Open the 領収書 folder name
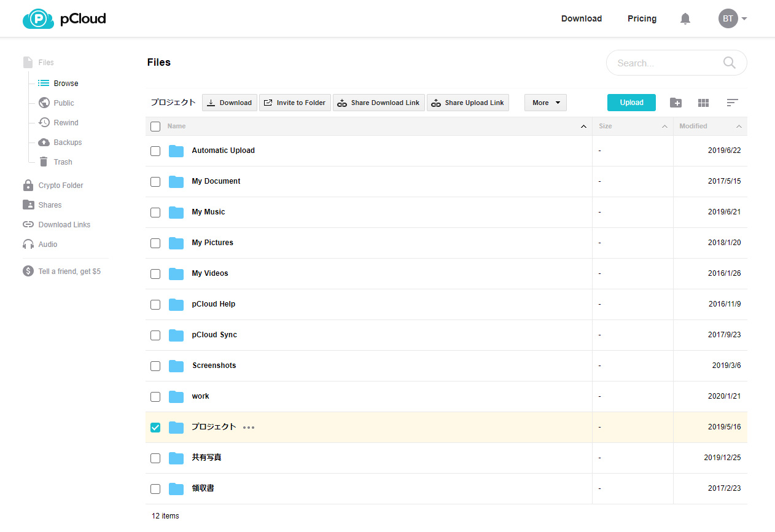The image size is (775, 532). [x=203, y=488]
